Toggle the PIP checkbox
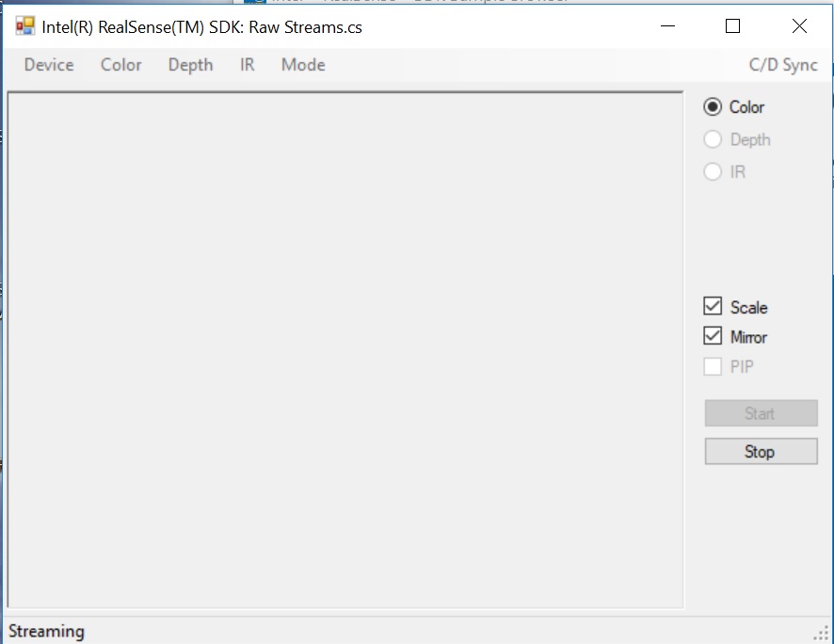Viewport: 834px width, 644px height. [x=714, y=366]
